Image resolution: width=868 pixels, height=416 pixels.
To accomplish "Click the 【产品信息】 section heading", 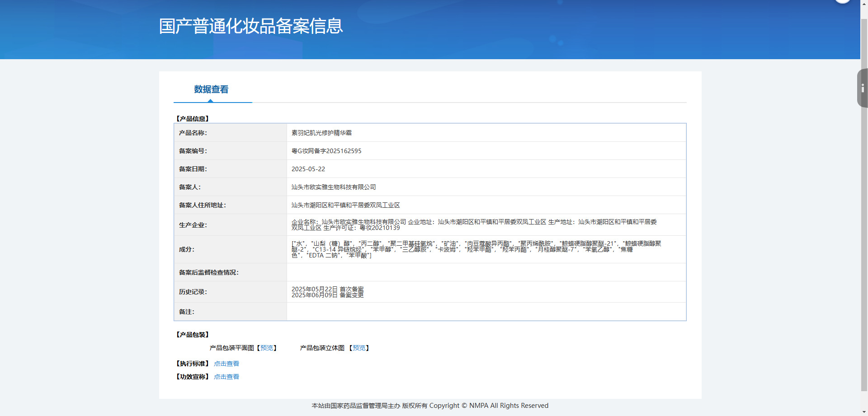I will (192, 119).
